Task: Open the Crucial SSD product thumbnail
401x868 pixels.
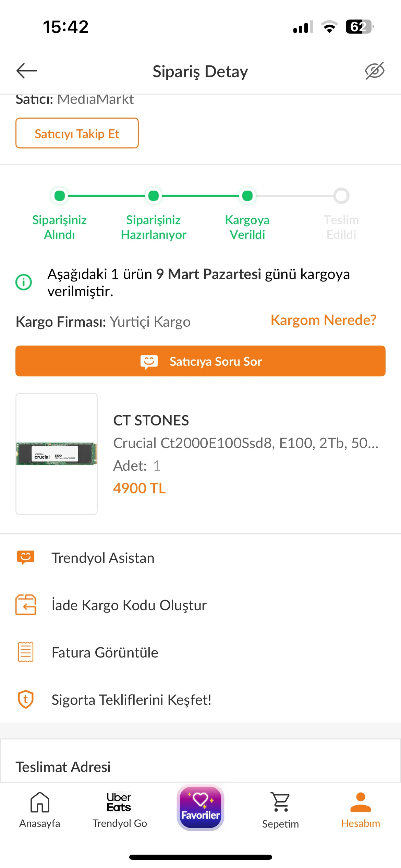Action: click(57, 454)
